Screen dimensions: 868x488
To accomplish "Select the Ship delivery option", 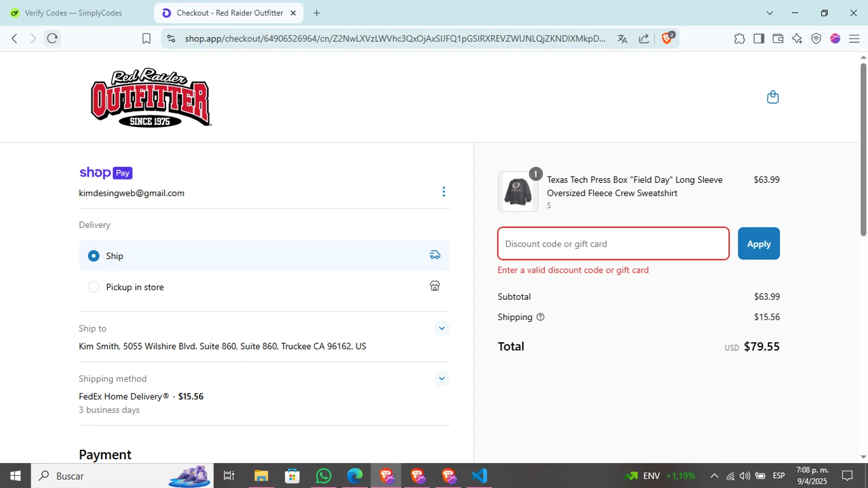I will (264, 255).
